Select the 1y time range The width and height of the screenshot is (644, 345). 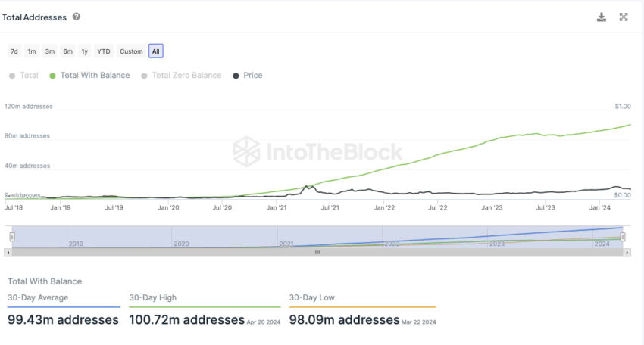[x=85, y=51]
